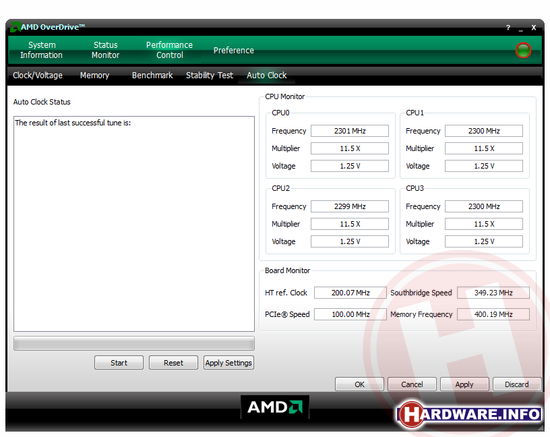This screenshot has height=437, width=550.
Task: Open the System Information menu
Action: pyautogui.click(x=41, y=50)
